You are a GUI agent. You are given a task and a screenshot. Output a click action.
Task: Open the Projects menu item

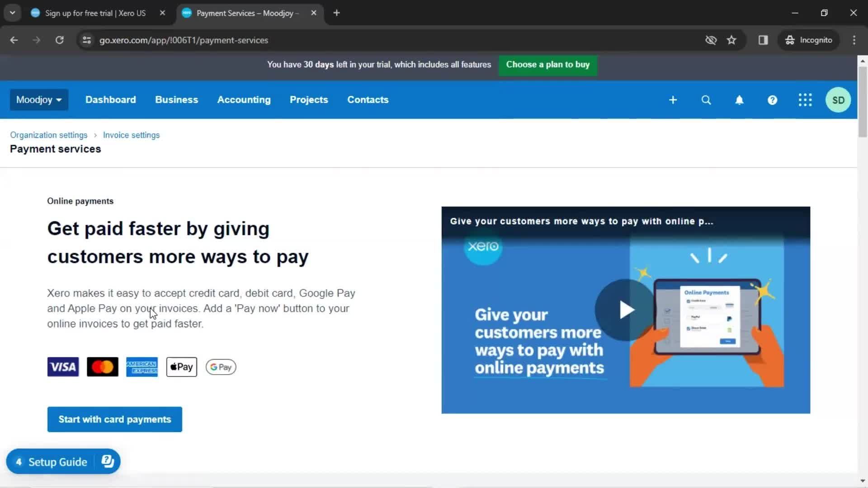tap(309, 100)
